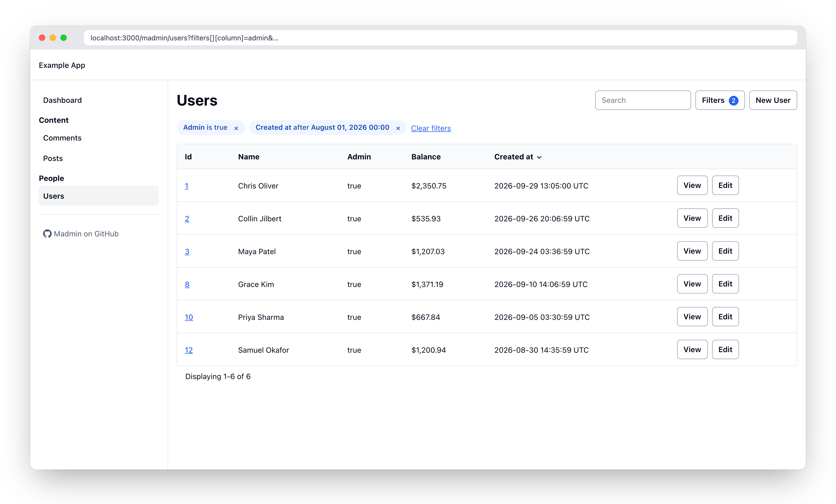Viewport: 836px width, 504px height.
Task: Toggle sort arrow on Created at column
Action: coord(539,157)
